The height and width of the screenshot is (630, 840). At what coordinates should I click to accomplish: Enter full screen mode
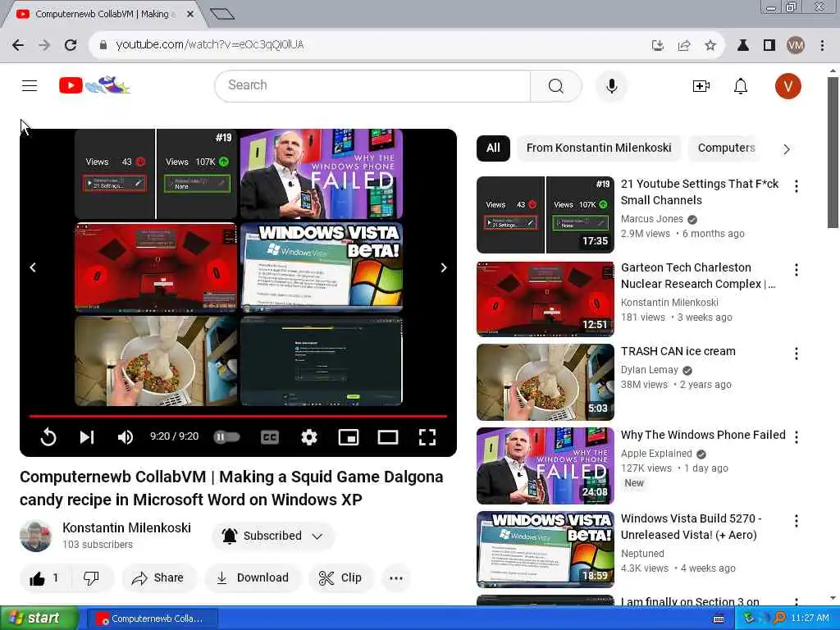(427, 437)
